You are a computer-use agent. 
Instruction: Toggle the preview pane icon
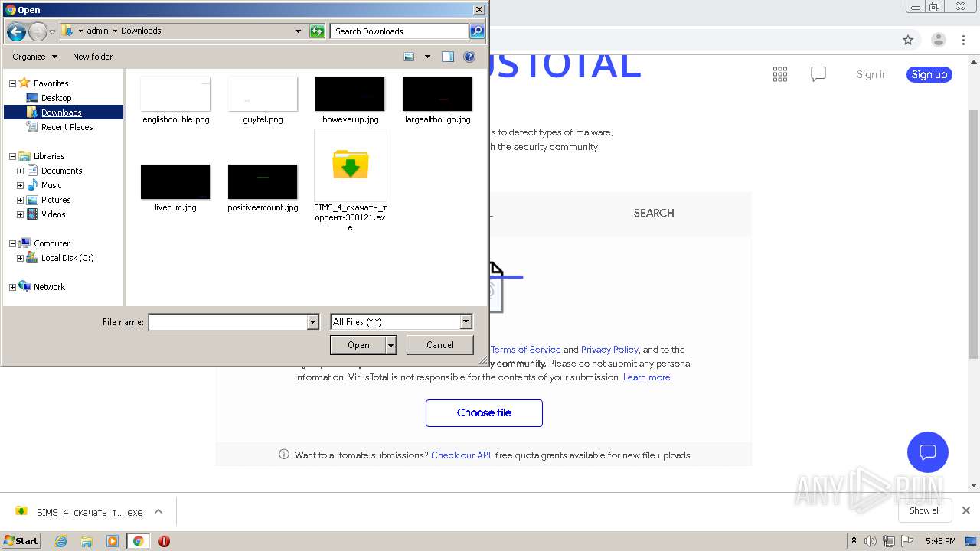point(448,57)
